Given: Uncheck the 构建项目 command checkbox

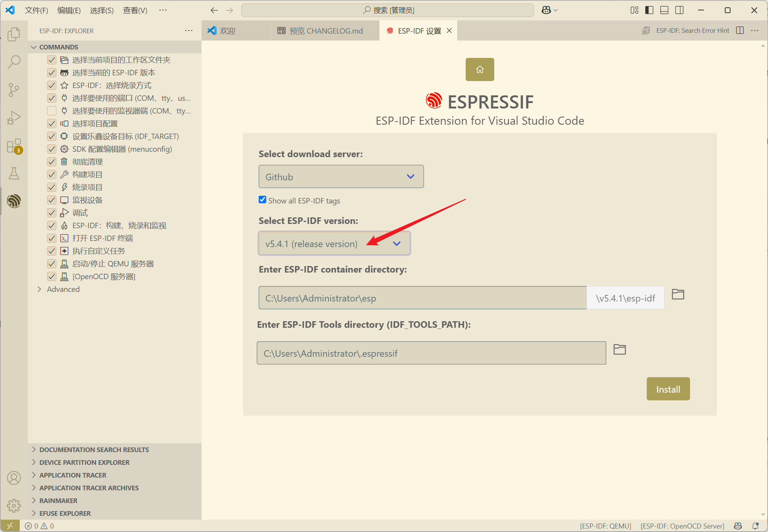Looking at the screenshot, I should click(x=52, y=175).
